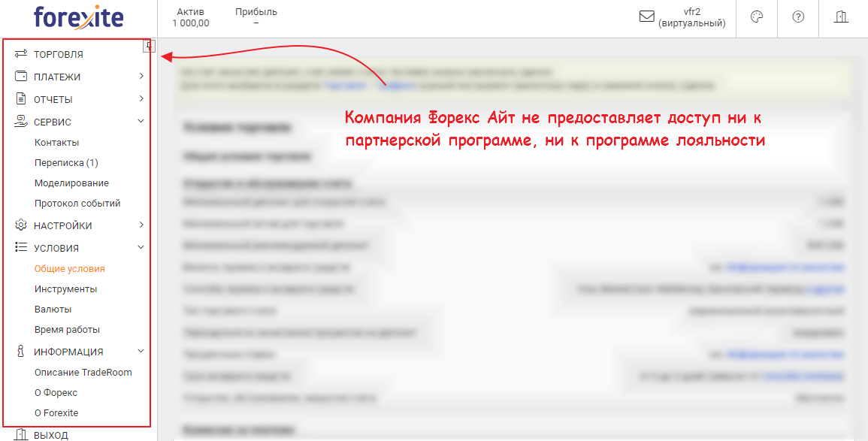Click the pin icon on sidebar
The height and width of the screenshot is (441, 868).
(150, 47)
